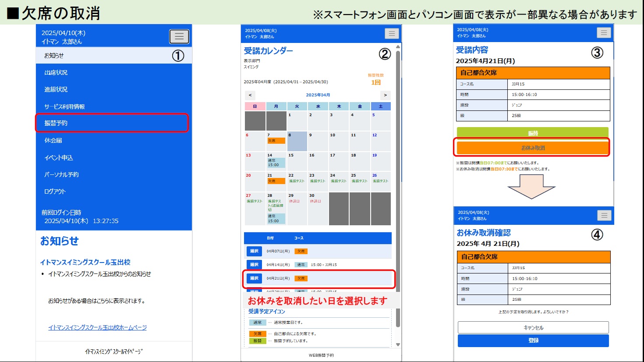This screenshot has width=644, height=362.
Task: Click 登録 to confirm cancellation
Action: (533, 341)
